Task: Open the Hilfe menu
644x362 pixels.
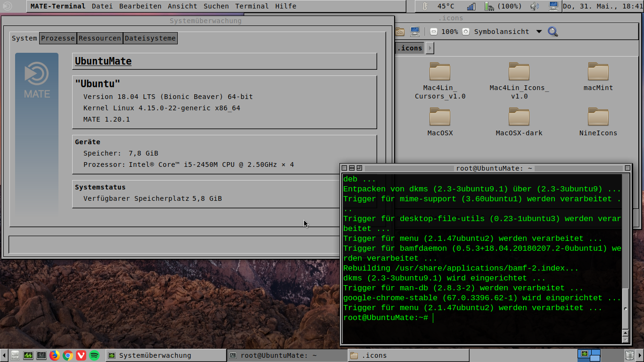Action: click(286, 6)
